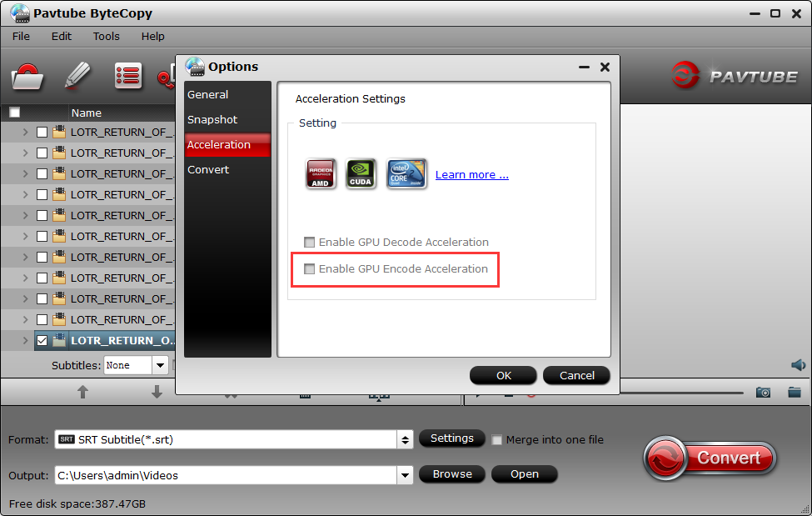Open the Format dropdown arrow
This screenshot has width=812, height=516.
point(405,440)
